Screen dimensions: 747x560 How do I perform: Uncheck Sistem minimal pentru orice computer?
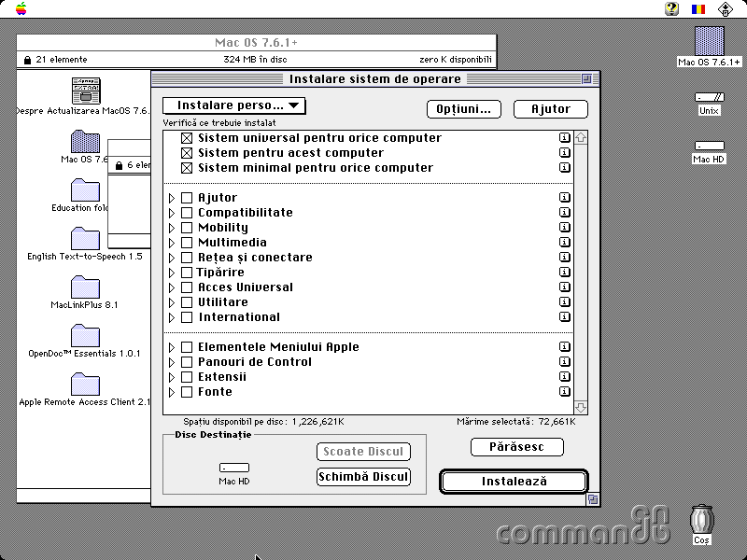click(187, 168)
